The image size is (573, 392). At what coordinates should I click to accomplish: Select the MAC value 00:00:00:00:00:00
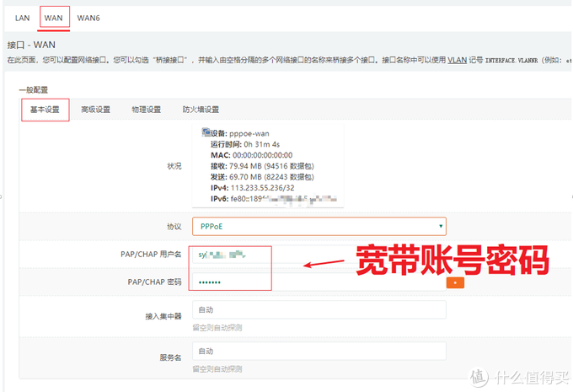pyautogui.click(x=262, y=155)
